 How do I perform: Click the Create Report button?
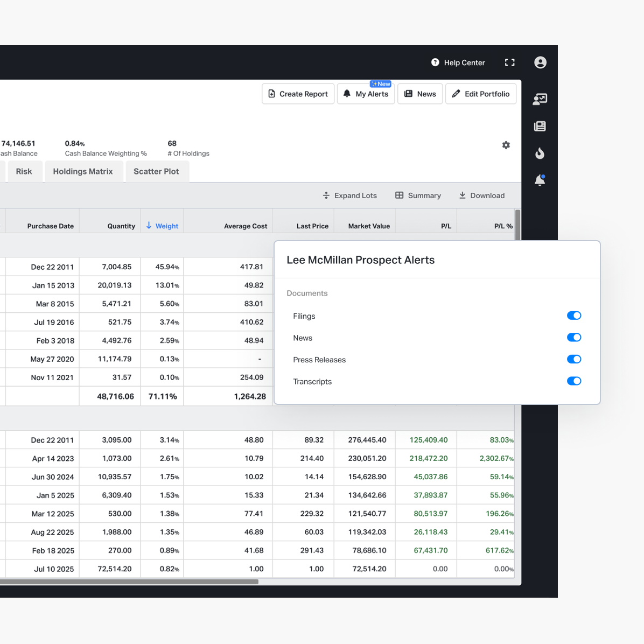(x=298, y=94)
